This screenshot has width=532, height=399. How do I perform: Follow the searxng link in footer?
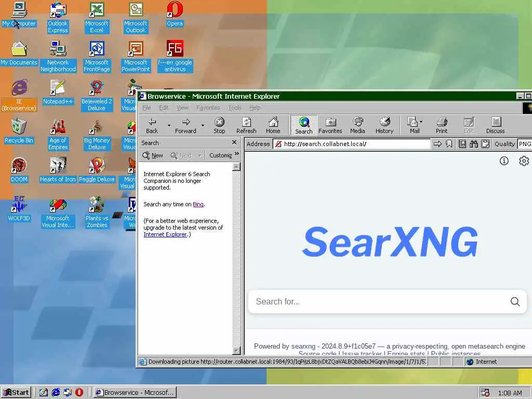303,347
